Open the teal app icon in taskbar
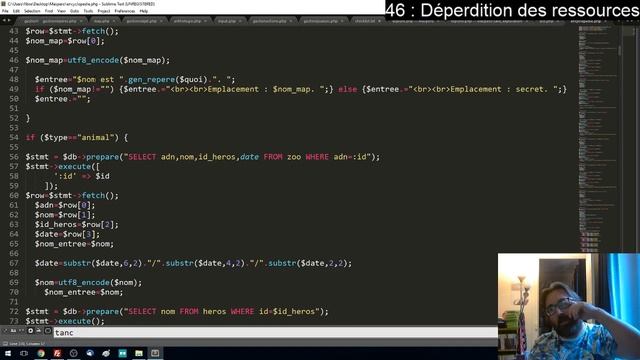The height and width of the screenshot is (360, 640). (122, 353)
